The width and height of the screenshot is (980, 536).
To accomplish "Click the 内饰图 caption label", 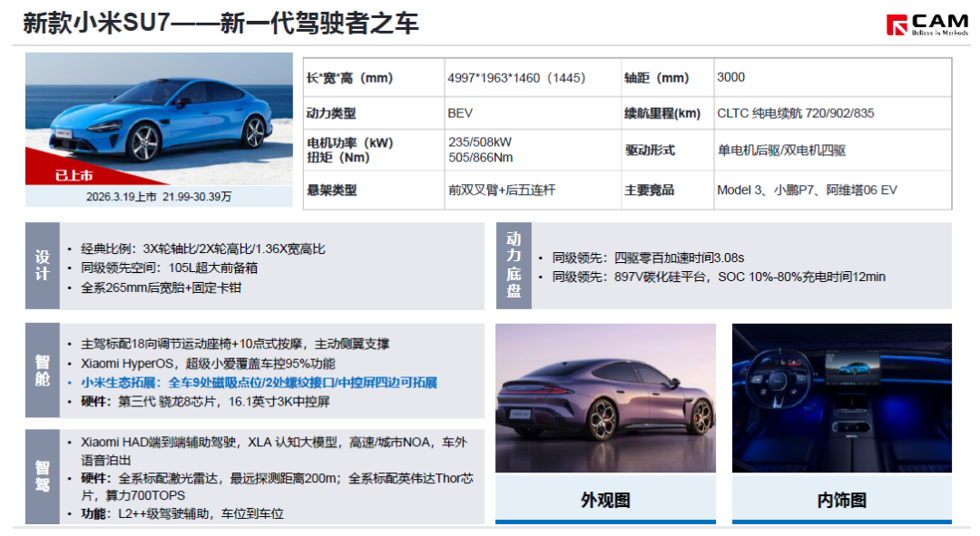I will [842, 500].
